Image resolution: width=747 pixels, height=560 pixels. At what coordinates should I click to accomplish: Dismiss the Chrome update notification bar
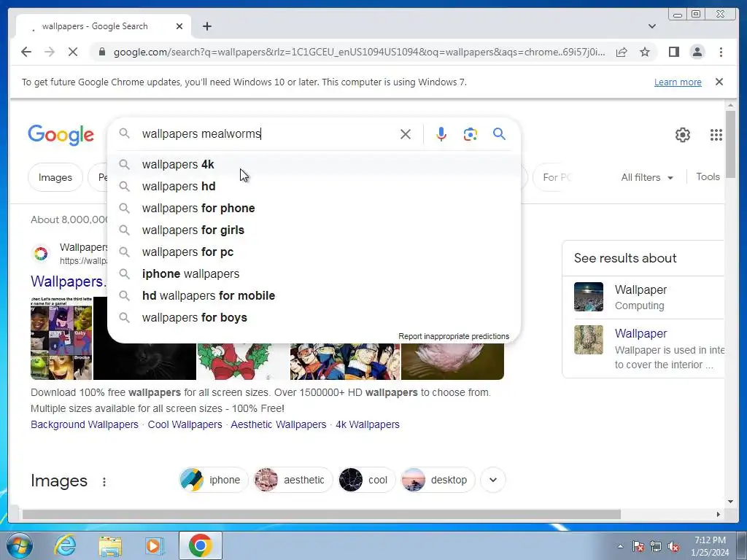(719, 82)
